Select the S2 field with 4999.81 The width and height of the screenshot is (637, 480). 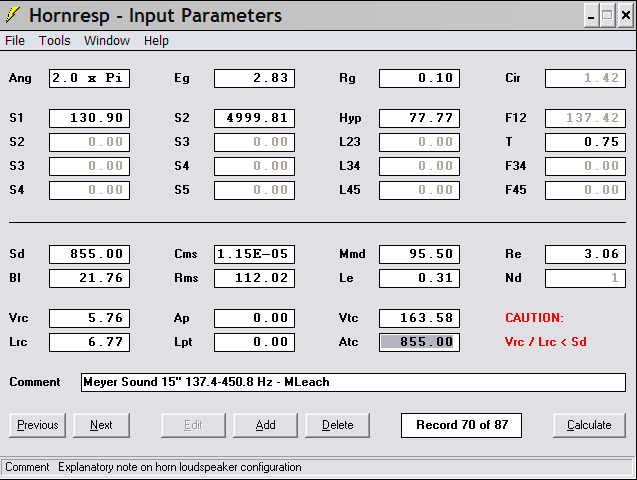click(254, 118)
